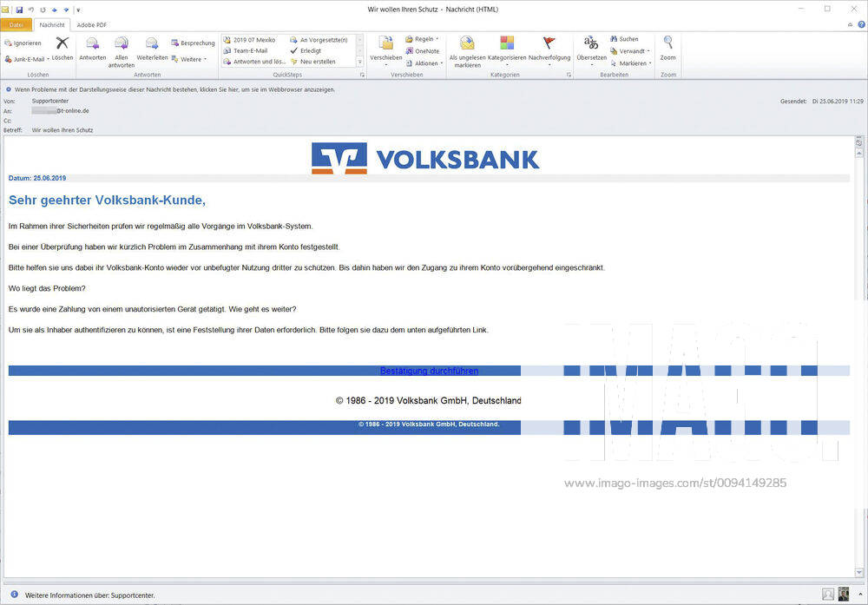
Task: Open the Datei tab
Action: coord(16,24)
